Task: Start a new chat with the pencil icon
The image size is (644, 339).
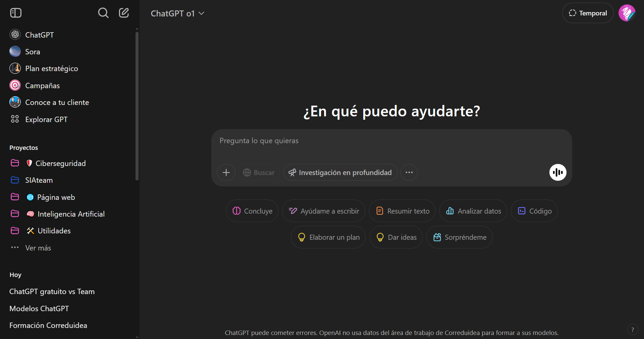Action: coord(124,13)
